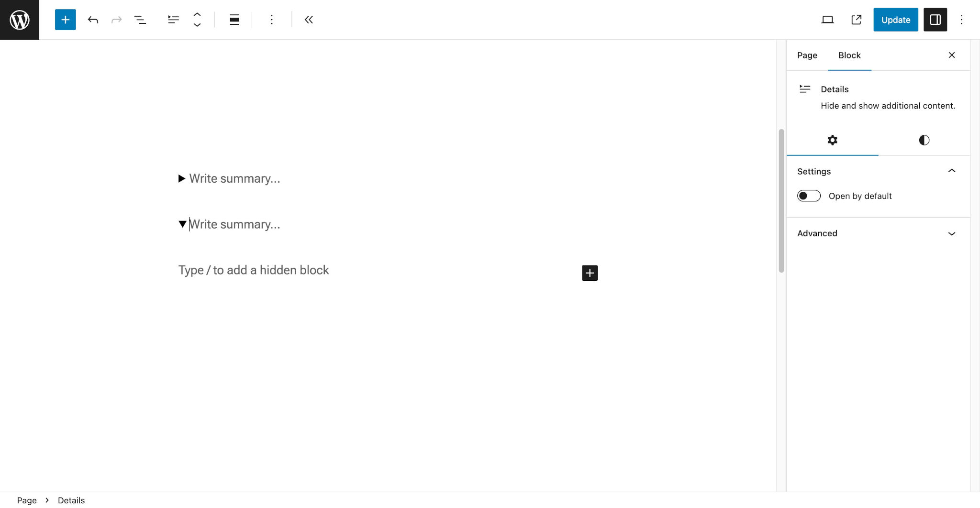Switch to block Settings gear tab

833,140
